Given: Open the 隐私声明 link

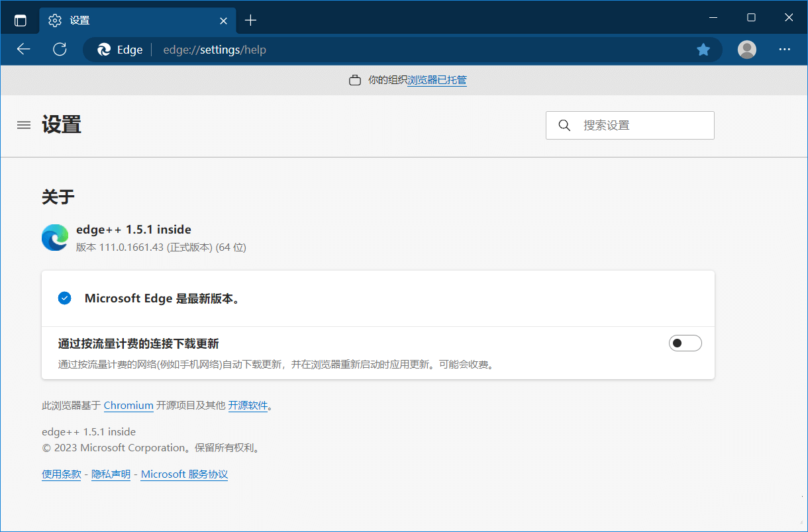Looking at the screenshot, I should (x=111, y=474).
